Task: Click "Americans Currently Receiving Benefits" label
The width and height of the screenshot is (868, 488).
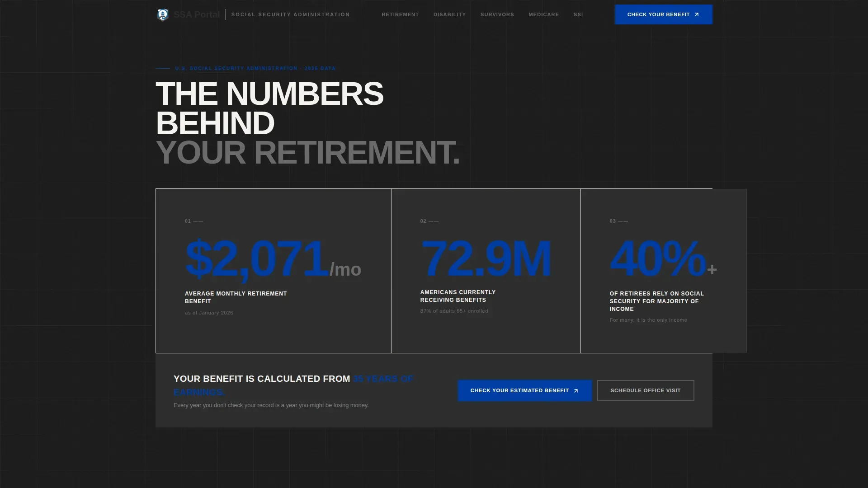Action: (458, 296)
